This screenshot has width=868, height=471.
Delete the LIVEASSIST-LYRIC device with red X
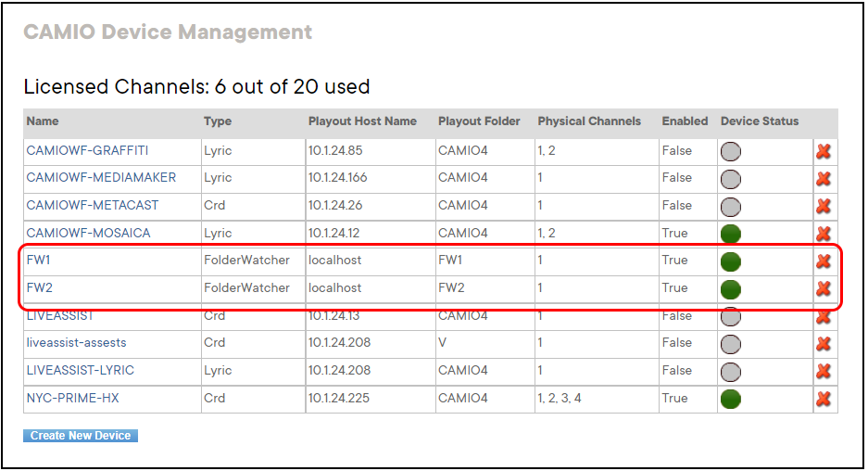click(823, 371)
